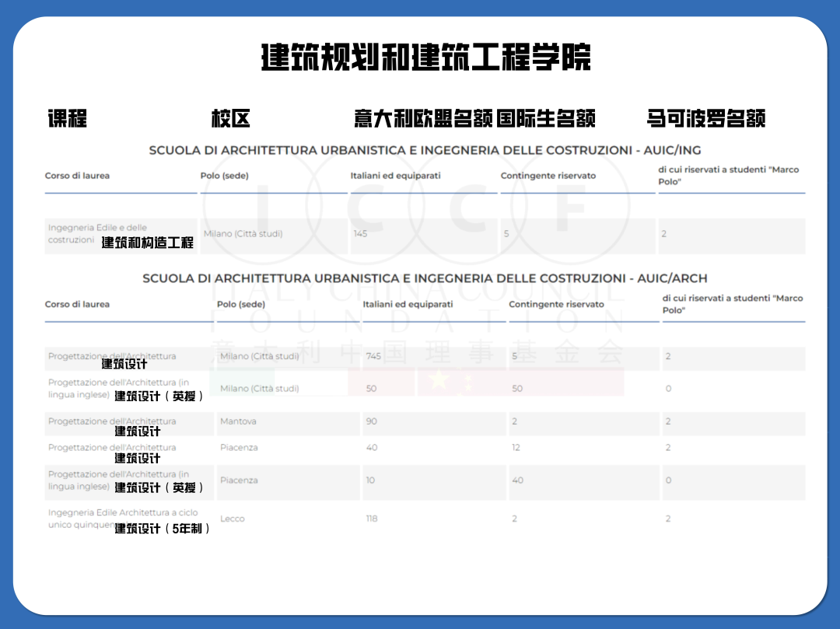
Task: Select Marco Polo value 0 in Milano English row
Action: (668, 388)
